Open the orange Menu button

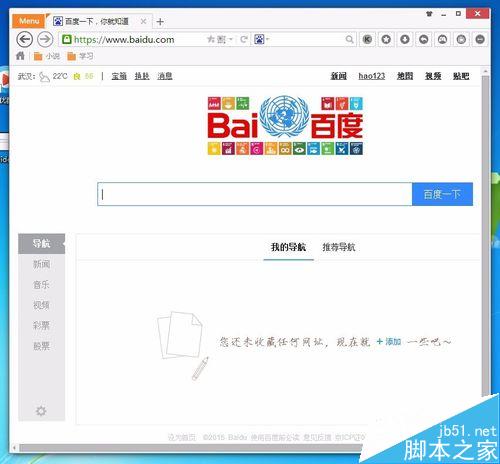click(29, 21)
